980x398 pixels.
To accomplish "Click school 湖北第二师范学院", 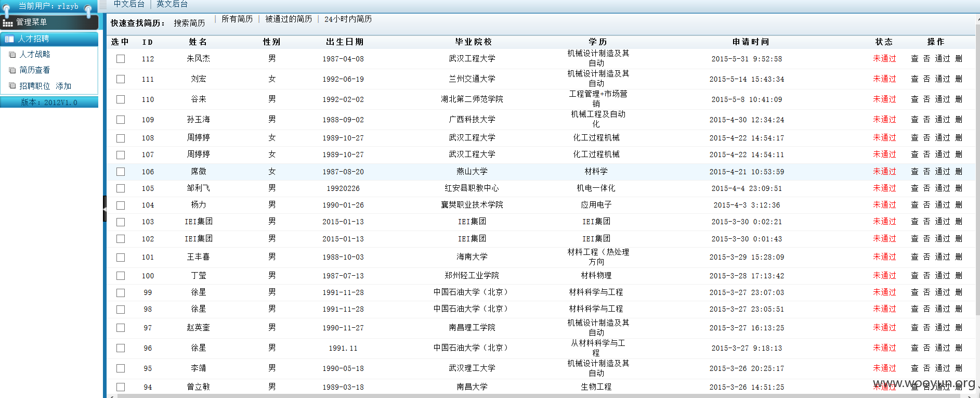I will (472, 99).
